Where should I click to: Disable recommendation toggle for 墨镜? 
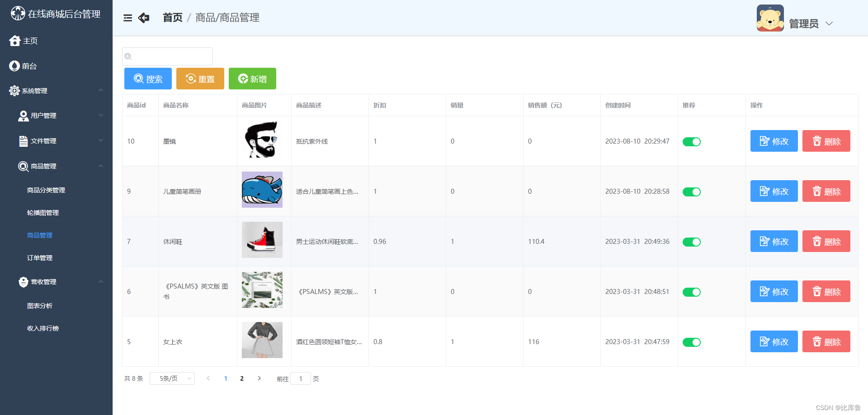point(691,141)
